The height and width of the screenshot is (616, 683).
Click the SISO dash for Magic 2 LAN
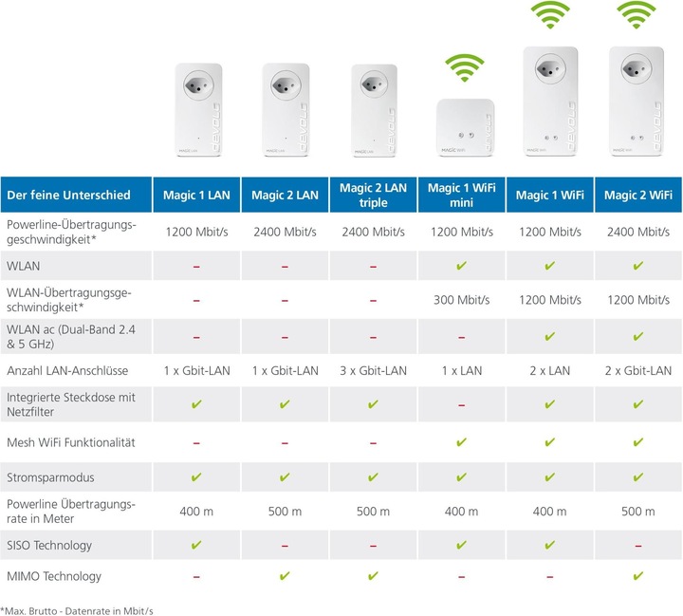click(x=285, y=546)
